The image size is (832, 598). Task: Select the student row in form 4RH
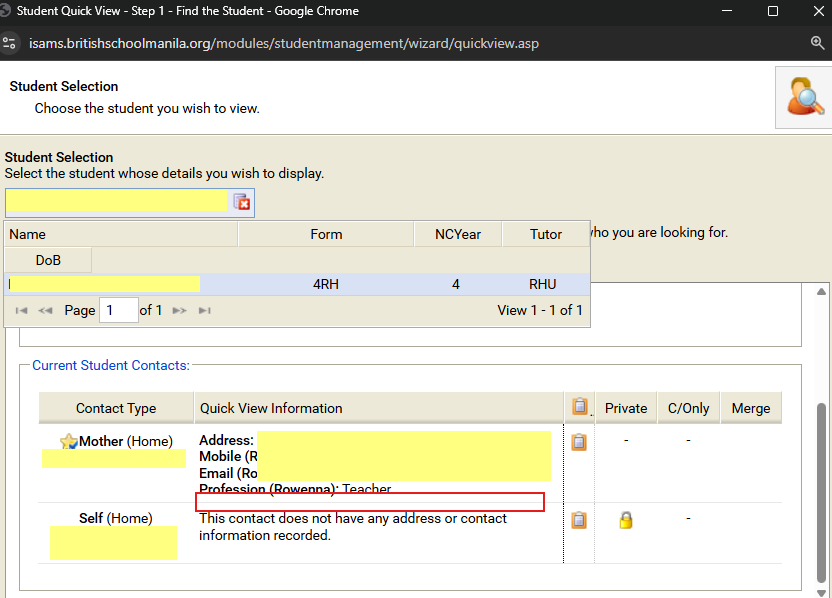click(326, 284)
